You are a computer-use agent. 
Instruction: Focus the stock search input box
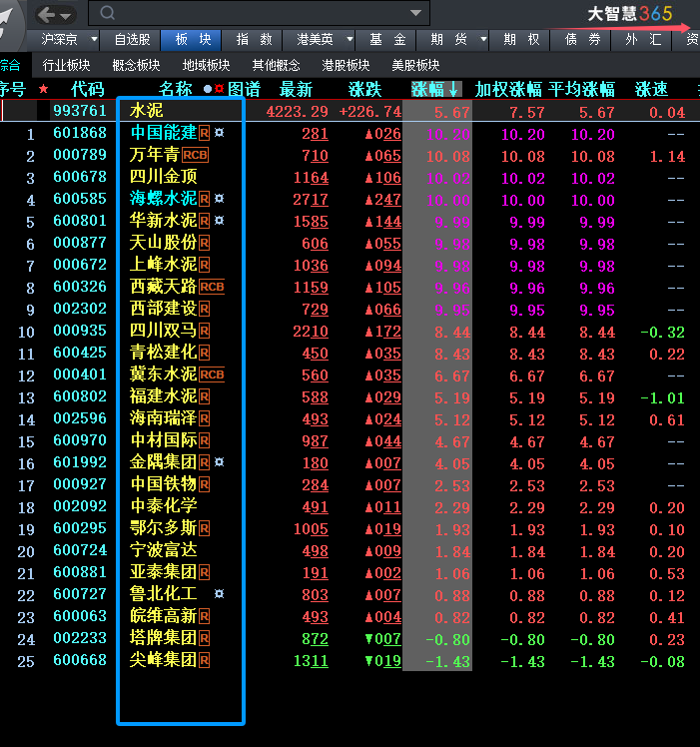coord(259,13)
